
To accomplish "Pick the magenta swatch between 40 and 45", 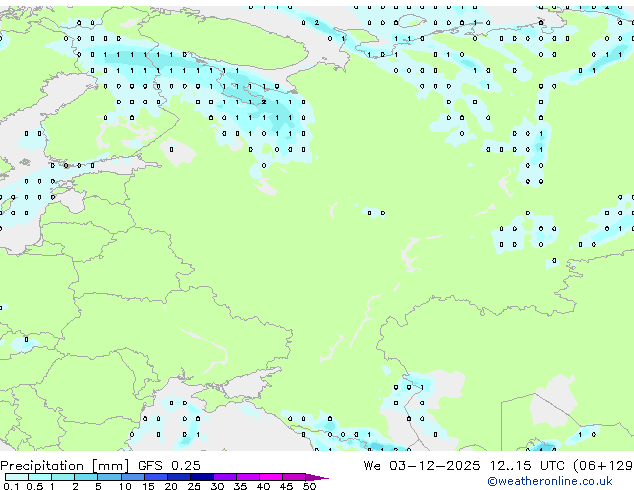I will (271, 477).
